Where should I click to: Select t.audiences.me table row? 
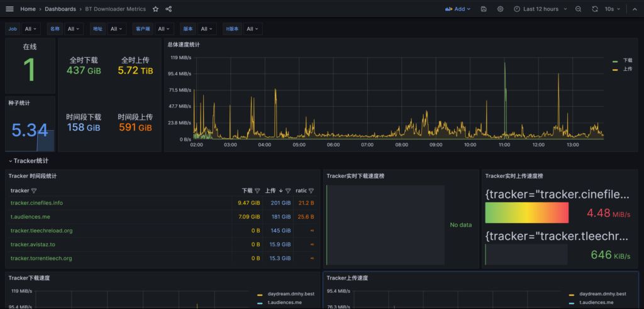click(162, 217)
